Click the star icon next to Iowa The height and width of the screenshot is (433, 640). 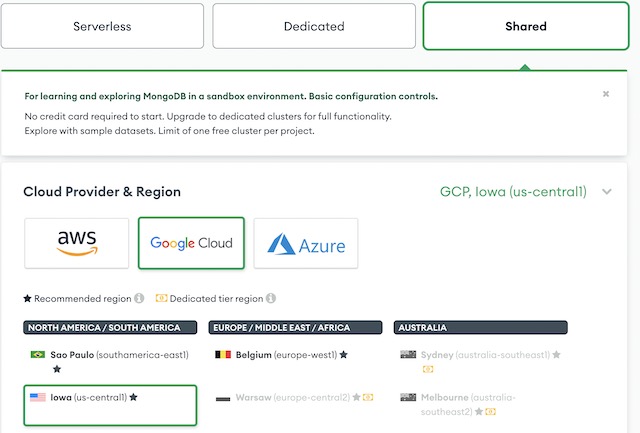click(134, 397)
